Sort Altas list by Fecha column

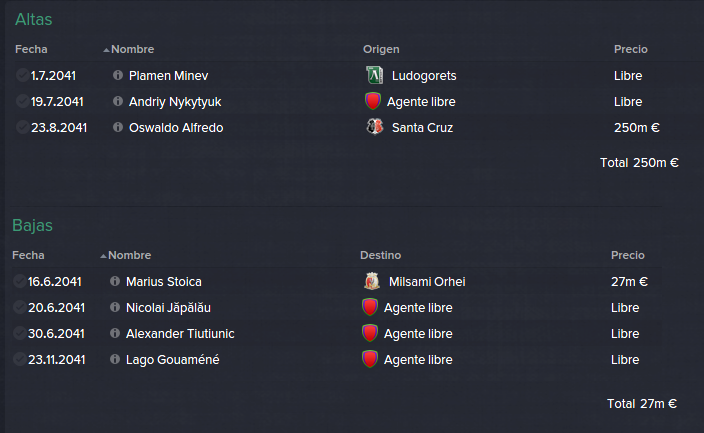point(31,49)
